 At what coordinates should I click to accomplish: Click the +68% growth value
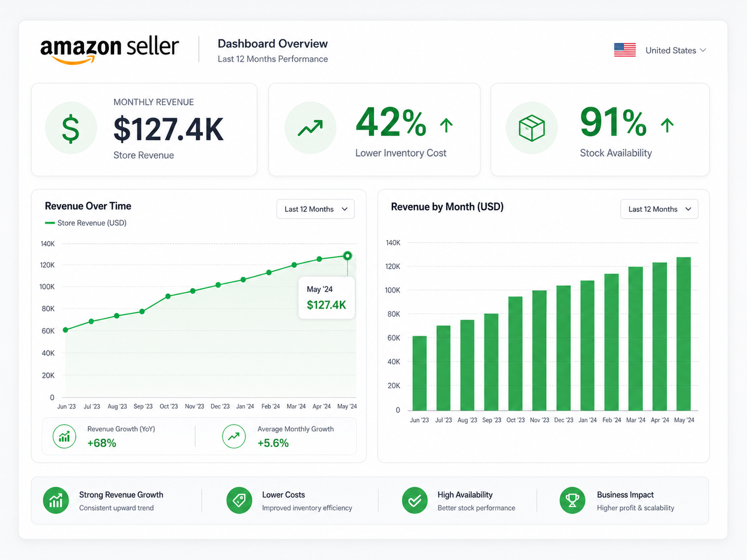pos(102,443)
